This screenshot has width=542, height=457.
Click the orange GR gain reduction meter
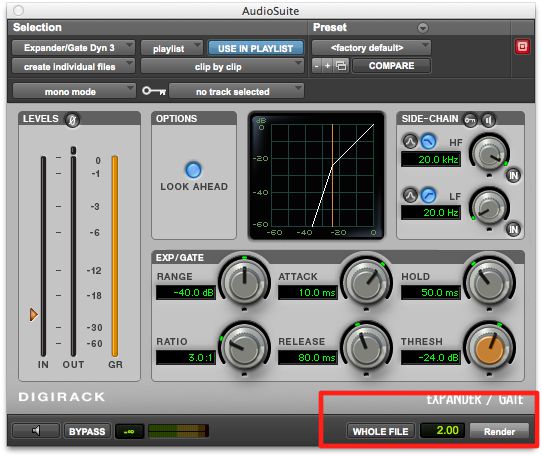pos(115,256)
